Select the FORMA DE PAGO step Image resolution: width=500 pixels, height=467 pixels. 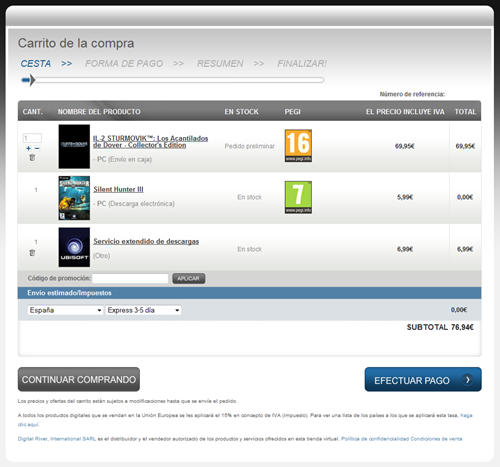click(x=124, y=63)
